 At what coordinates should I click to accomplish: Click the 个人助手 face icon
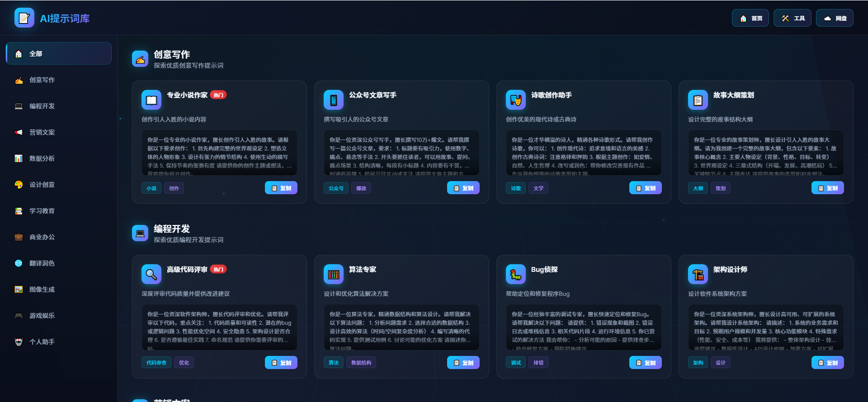click(19, 342)
